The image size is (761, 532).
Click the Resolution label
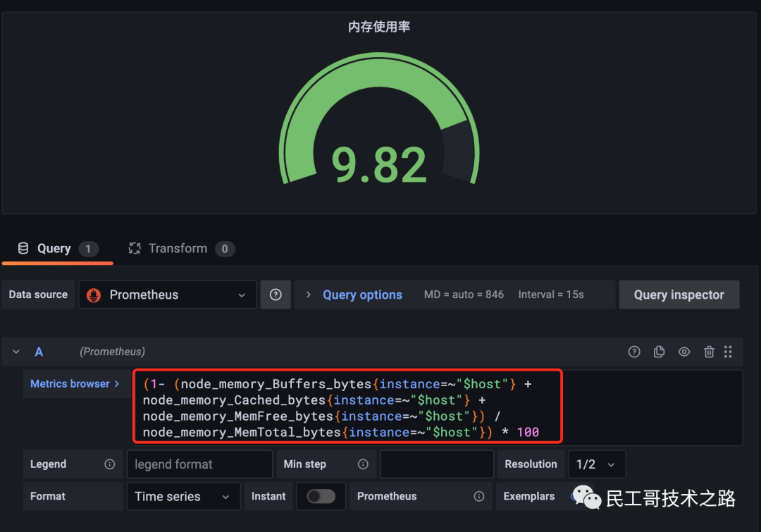click(531, 464)
